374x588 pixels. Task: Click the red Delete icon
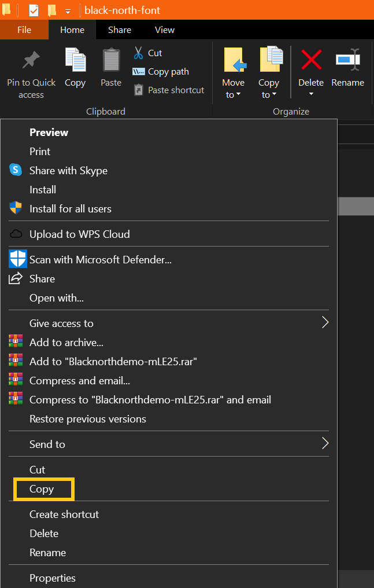[311, 60]
